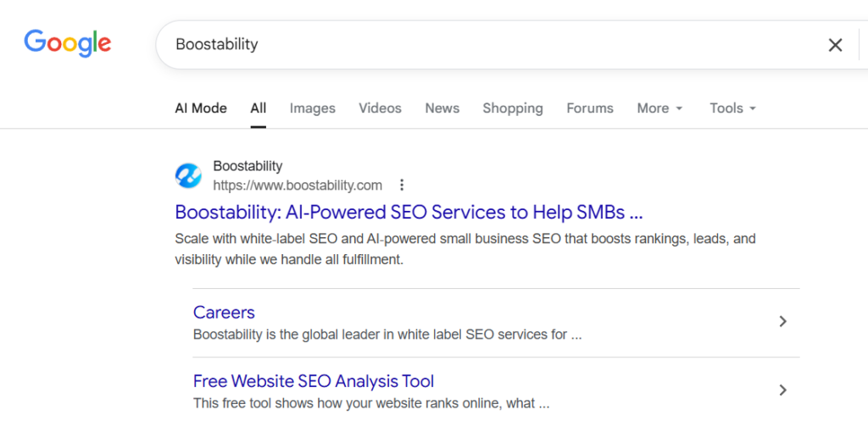The image size is (868, 421).
Task: Click the Google logo
Action: click(67, 43)
